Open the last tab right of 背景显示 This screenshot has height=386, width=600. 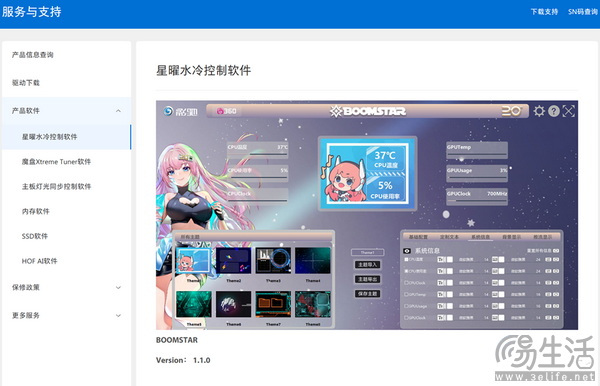coord(543,237)
